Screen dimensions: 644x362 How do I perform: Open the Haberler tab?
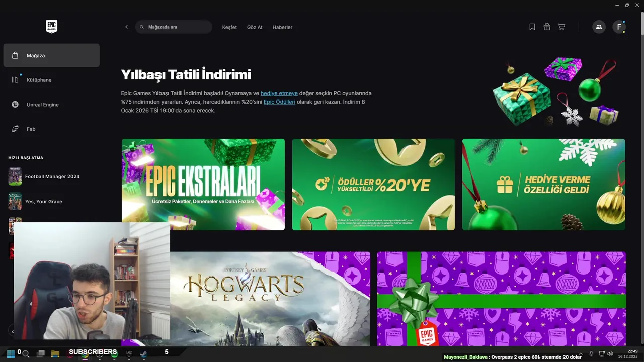tap(282, 27)
